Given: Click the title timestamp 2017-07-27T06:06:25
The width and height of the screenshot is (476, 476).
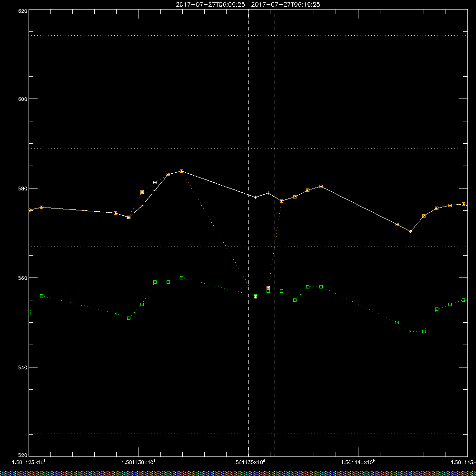Looking at the screenshot, I should point(210,5).
